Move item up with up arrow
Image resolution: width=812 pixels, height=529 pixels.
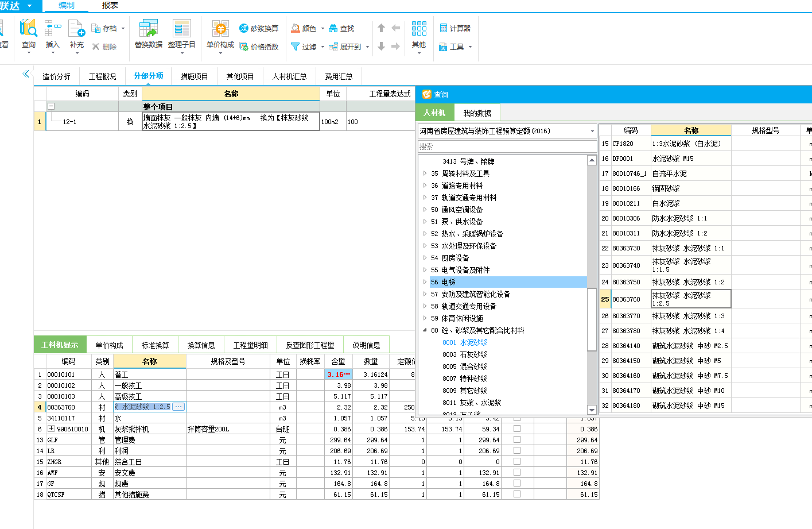(x=381, y=28)
